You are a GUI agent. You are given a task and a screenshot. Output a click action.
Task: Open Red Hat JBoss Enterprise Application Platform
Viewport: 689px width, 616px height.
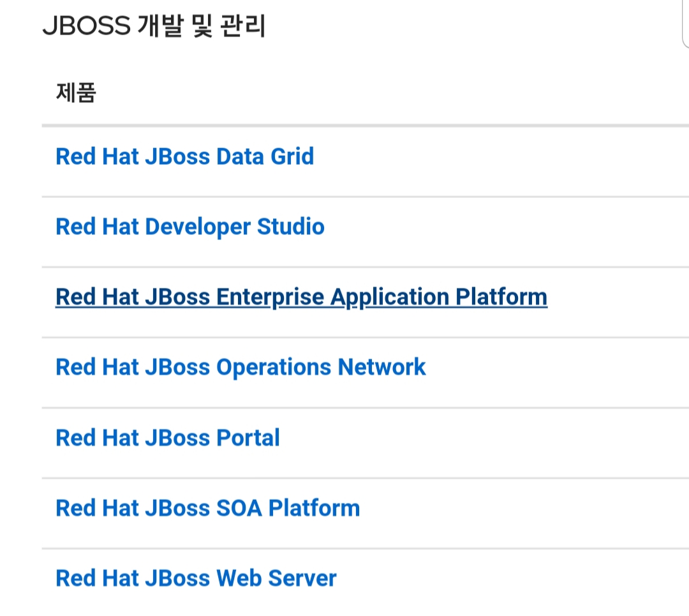(301, 297)
